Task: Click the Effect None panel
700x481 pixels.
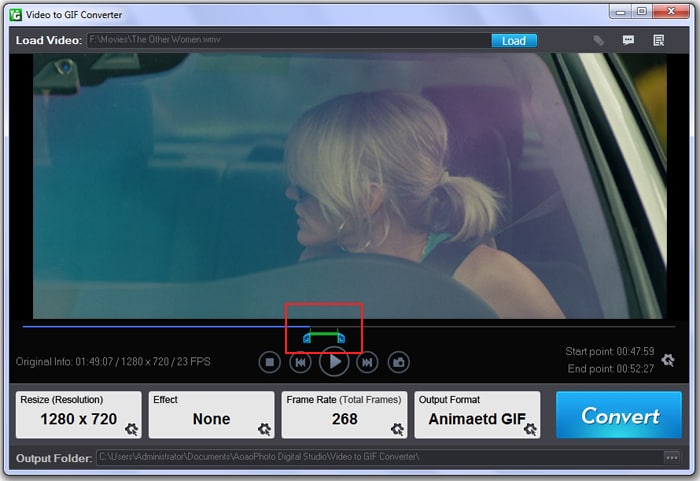Action: [x=211, y=415]
